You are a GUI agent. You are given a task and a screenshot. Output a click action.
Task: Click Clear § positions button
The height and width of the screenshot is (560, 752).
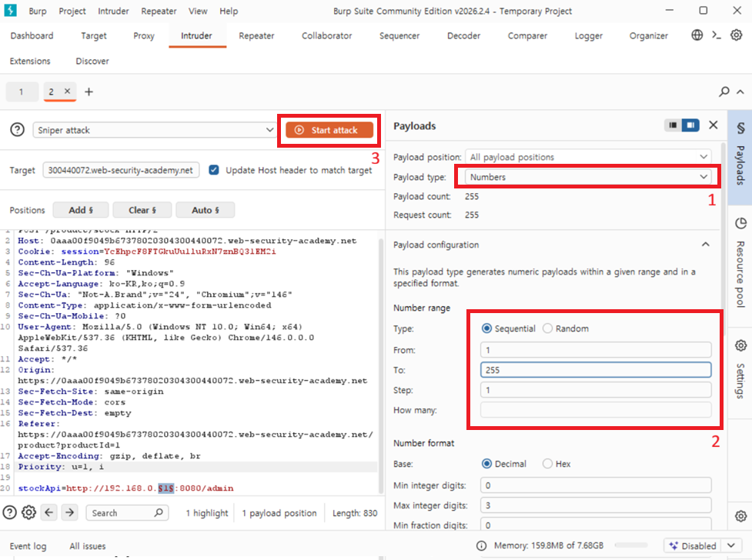click(x=142, y=210)
